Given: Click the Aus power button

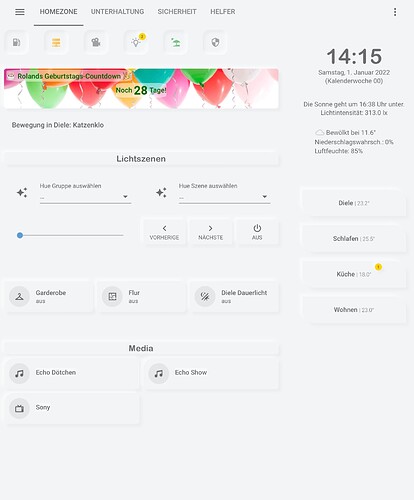Looking at the screenshot, I should [257, 232].
